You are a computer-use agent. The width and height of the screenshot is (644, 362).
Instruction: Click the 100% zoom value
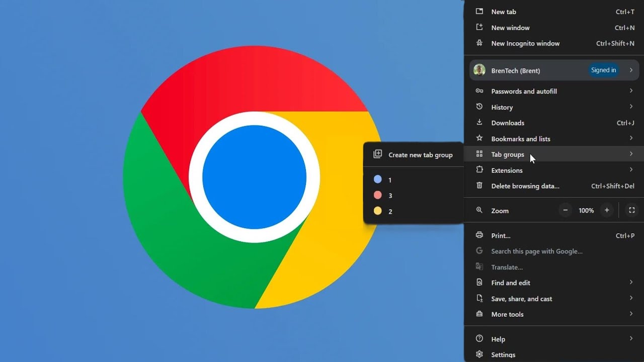pyautogui.click(x=586, y=211)
